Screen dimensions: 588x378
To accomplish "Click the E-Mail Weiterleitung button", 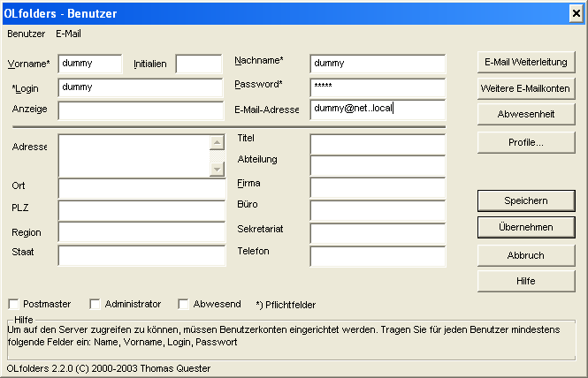I will (526, 62).
